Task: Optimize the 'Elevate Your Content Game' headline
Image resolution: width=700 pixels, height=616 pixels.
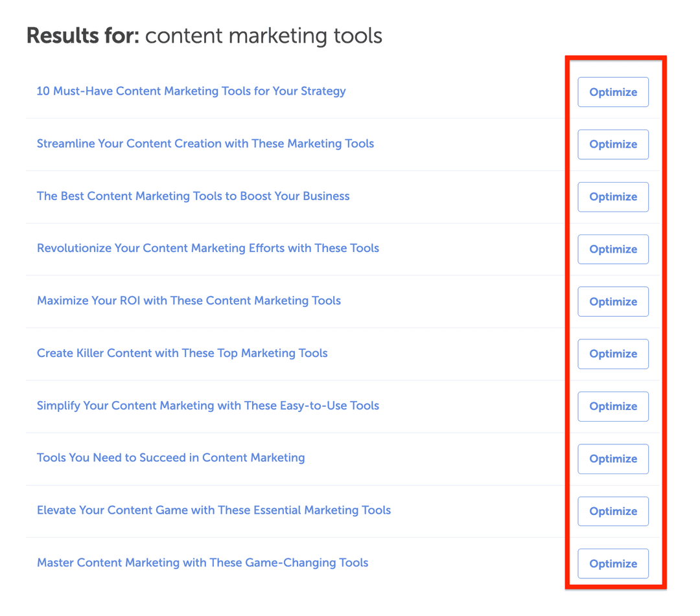Action: coord(612,510)
